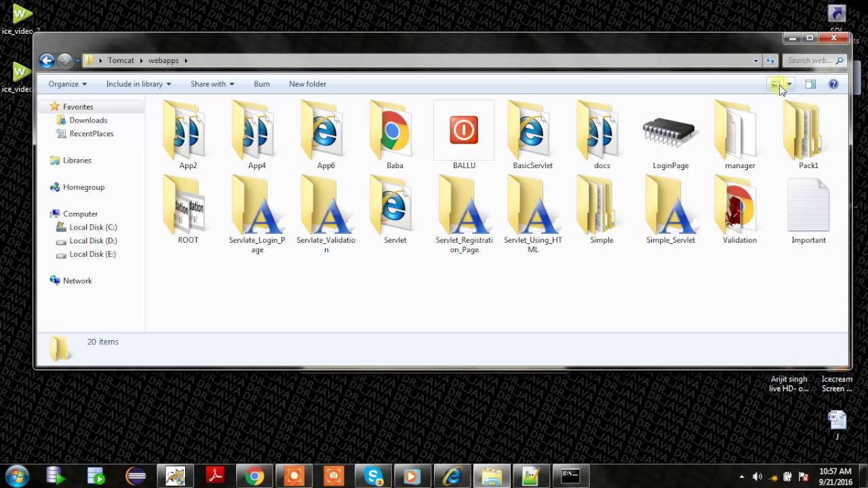Open Local Disk (D:) in sidebar

[93, 241]
